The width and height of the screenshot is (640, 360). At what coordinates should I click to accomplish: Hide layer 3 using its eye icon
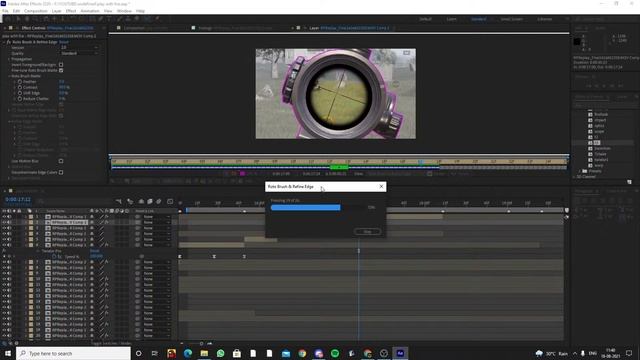coord(4,228)
